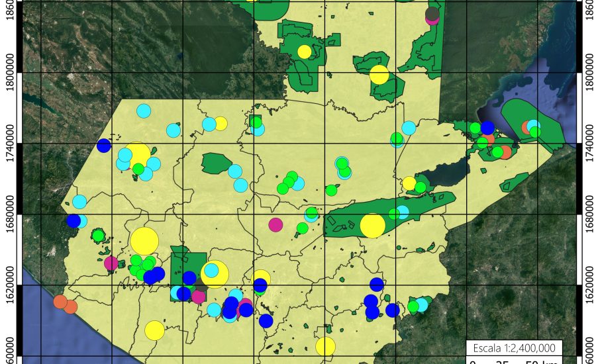Click the isolated blue circle near the western border
The width and height of the screenshot is (596, 364).
click(x=104, y=146)
